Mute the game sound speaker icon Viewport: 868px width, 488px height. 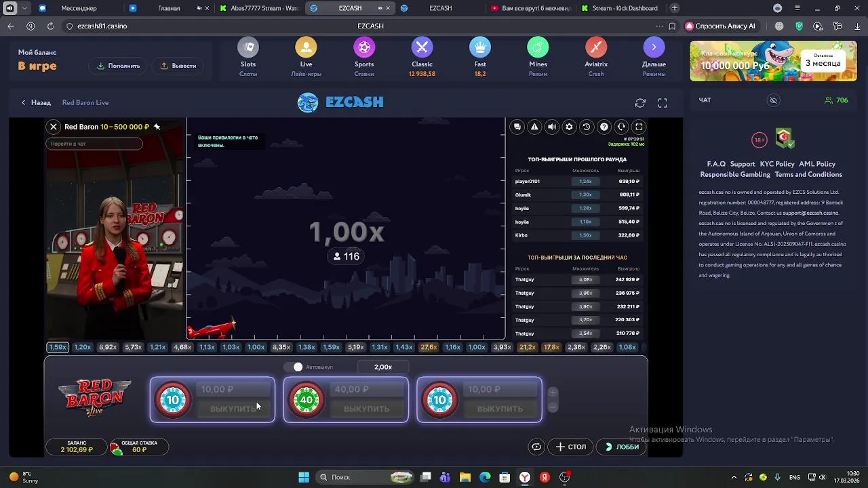pyautogui.click(x=552, y=127)
